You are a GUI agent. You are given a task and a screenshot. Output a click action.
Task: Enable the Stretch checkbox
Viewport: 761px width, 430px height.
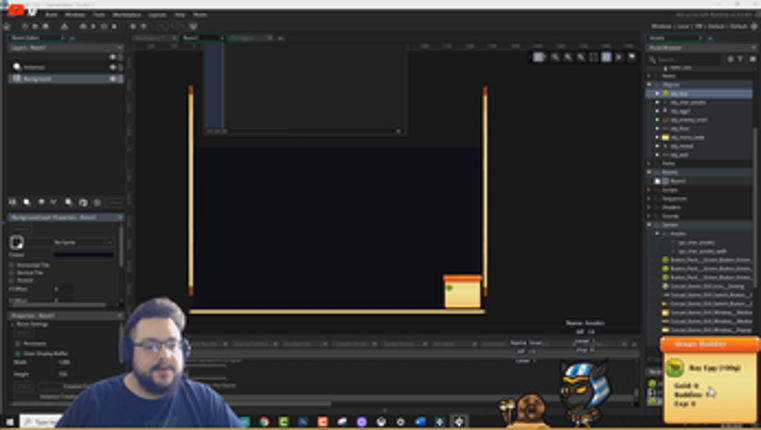tap(12, 280)
